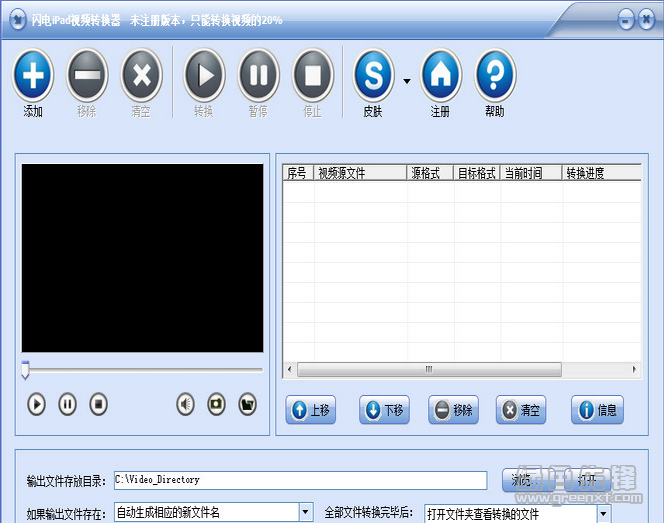Click the 源格式 column header

[x=430, y=173]
